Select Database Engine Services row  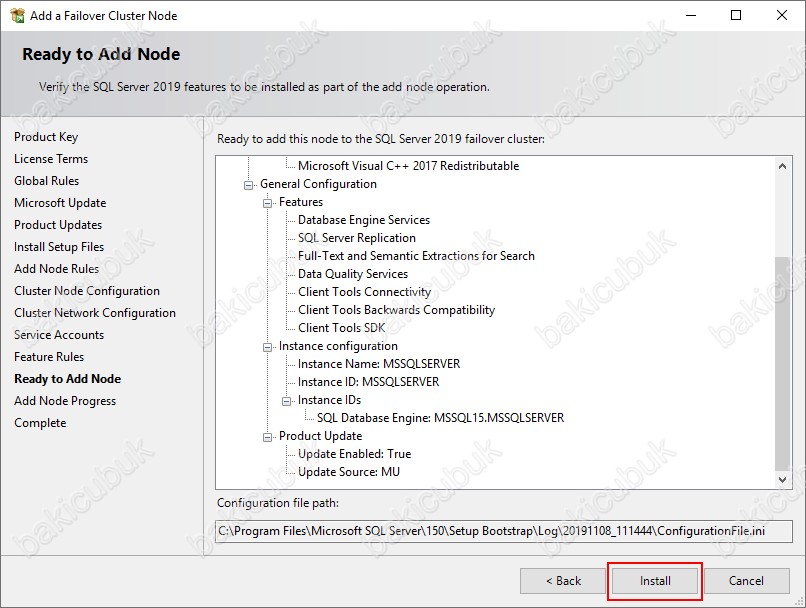point(364,220)
